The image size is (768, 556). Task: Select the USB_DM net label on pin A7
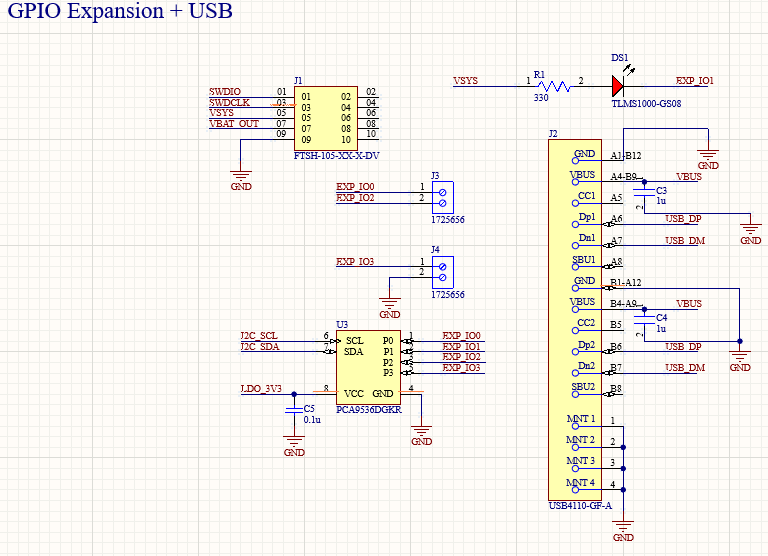tap(685, 241)
